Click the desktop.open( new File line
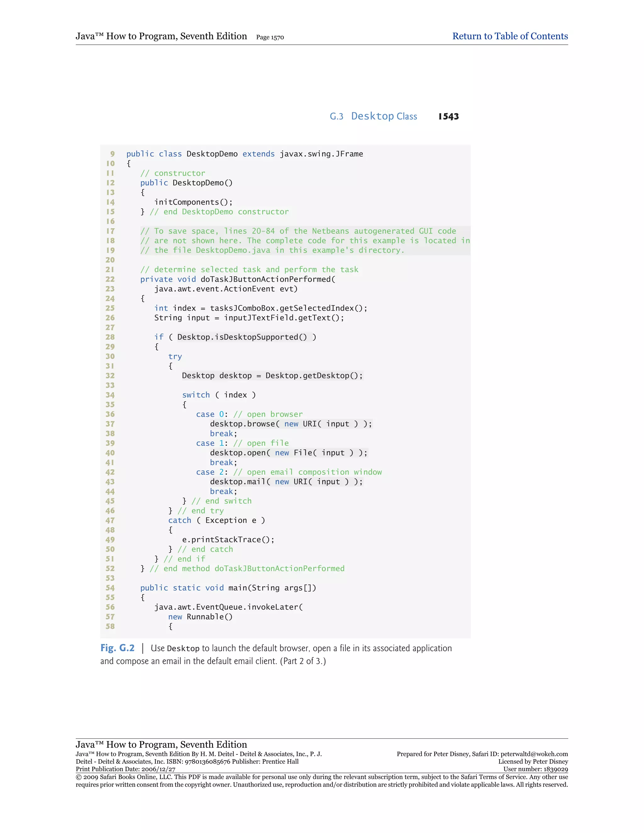This screenshot has width=644, height=833. pyautogui.click(x=288, y=453)
